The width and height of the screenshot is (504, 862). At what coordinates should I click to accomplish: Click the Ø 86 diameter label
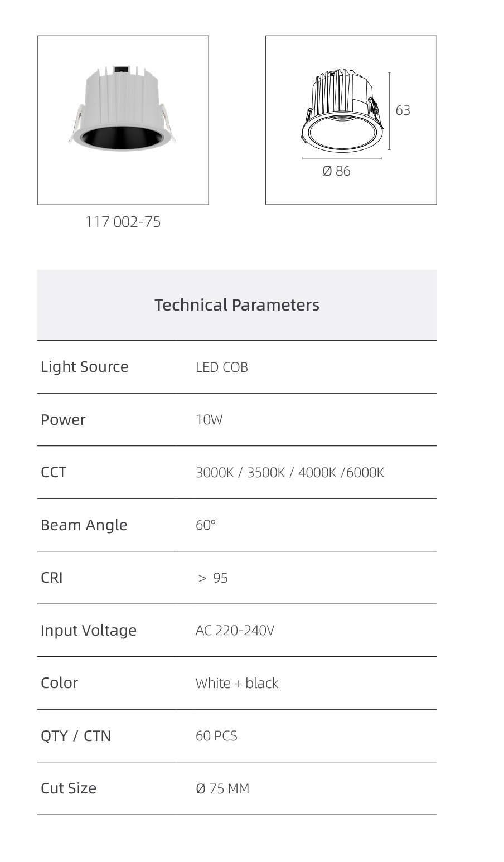(x=336, y=171)
